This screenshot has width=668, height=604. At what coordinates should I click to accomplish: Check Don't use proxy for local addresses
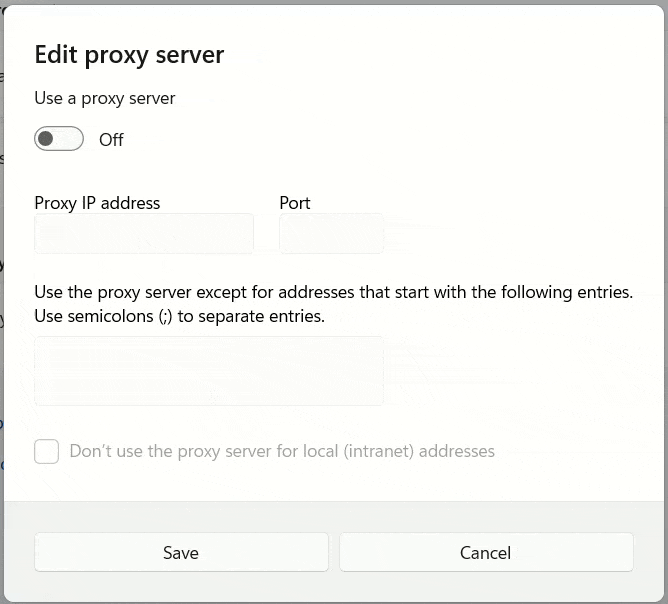[x=47, y=451]
